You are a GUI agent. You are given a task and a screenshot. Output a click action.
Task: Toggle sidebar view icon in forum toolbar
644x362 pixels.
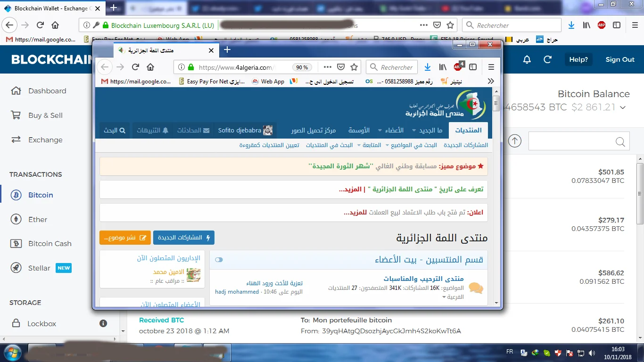pyautogui.click(x=473, y=67)
